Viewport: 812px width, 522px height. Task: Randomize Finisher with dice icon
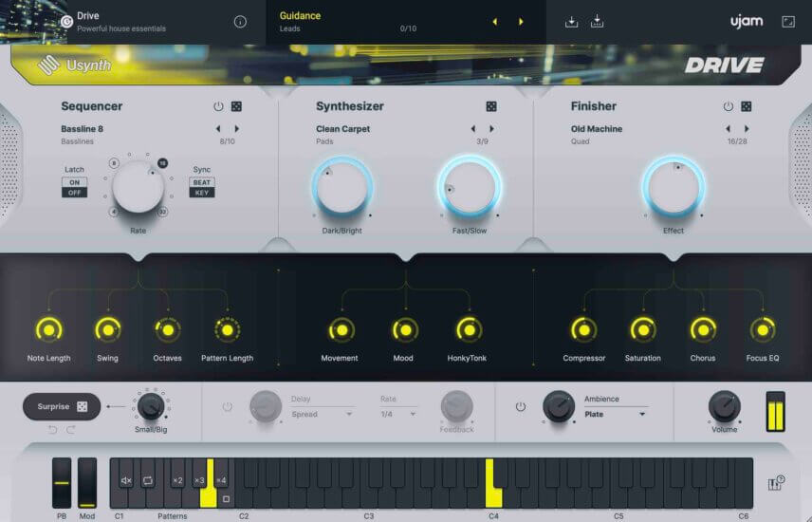pyautogui.click(x=747, y=106)
